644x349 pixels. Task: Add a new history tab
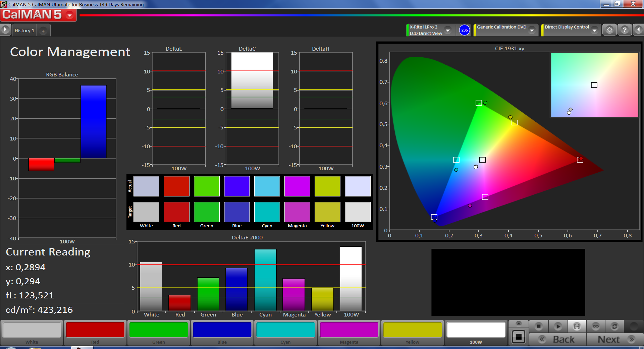pos(43,31)
